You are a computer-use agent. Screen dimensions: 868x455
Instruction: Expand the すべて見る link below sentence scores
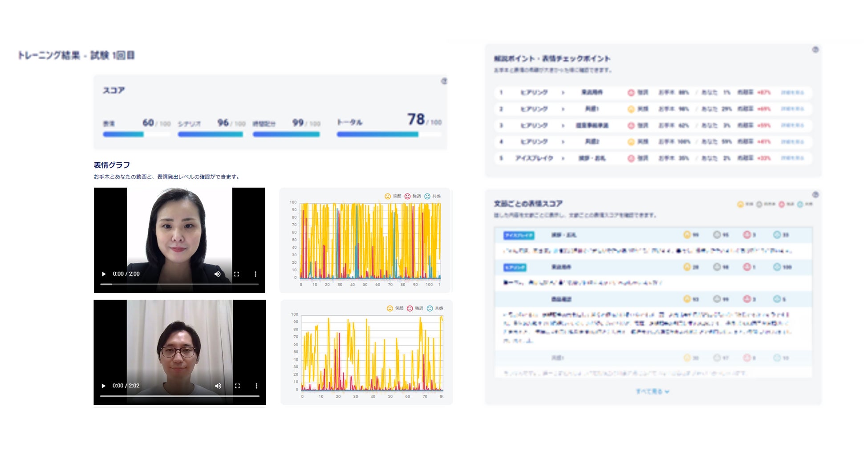pyautogui.click(x=652, y=391)
